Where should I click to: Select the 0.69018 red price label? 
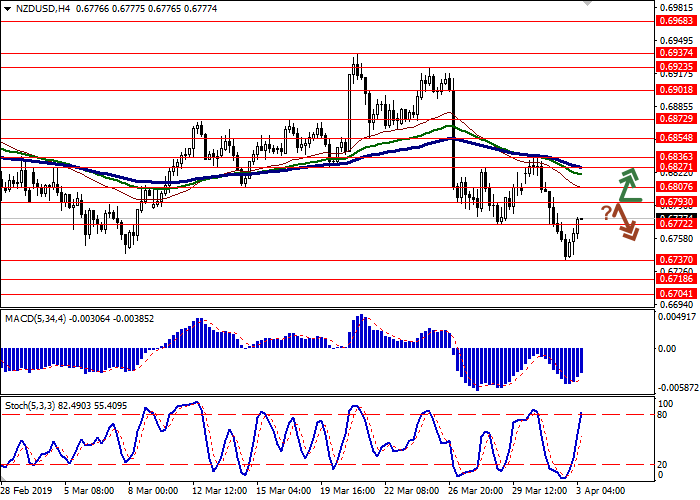(676, 89)
